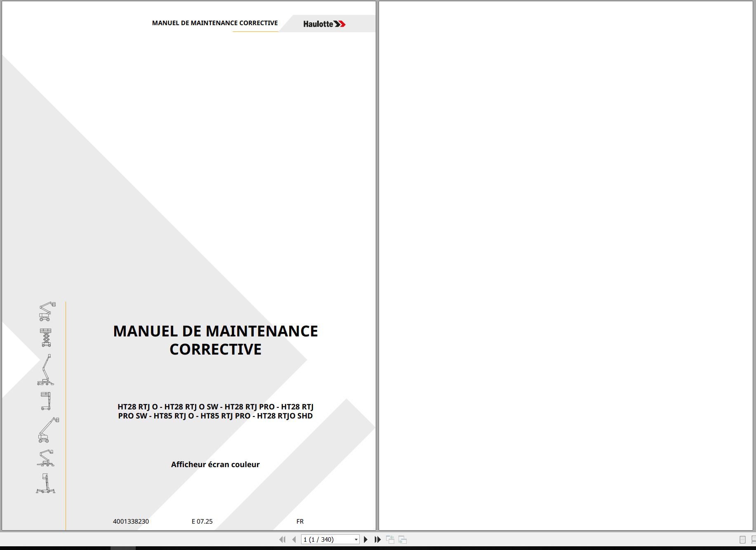Click the Afficheur écran couleur subtitle

215,465
